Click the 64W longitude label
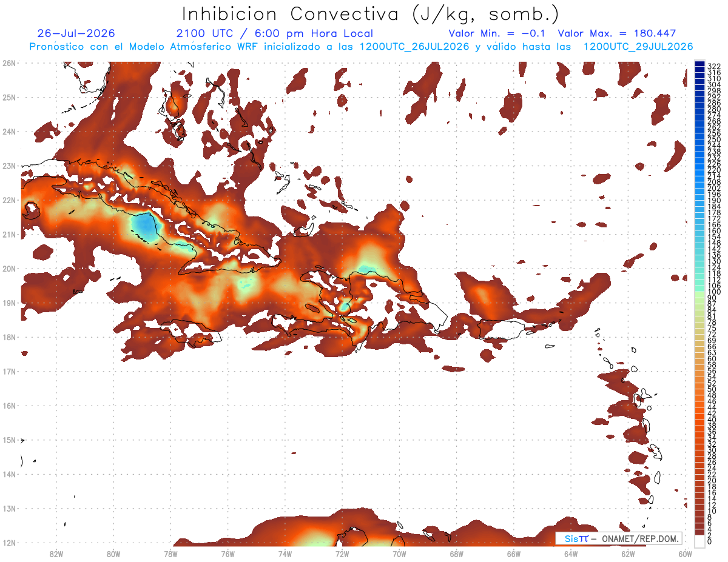728x562 pixels. (571, 554)
